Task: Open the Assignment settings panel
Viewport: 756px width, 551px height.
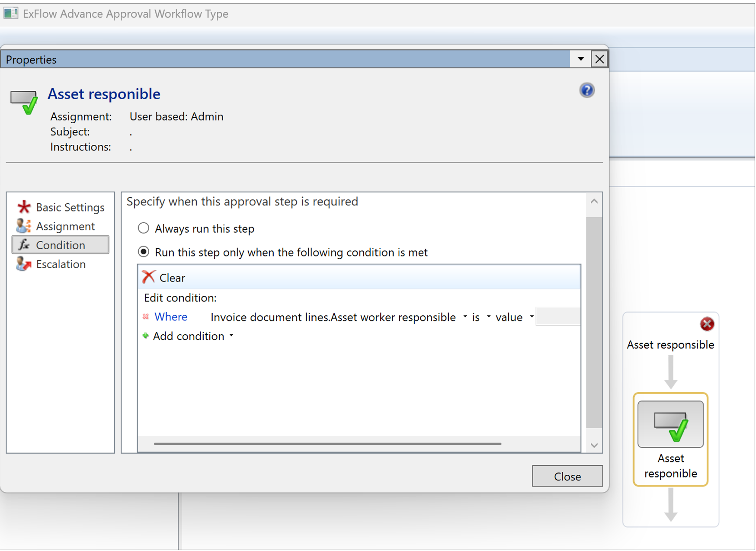Action: coord(65,226)
